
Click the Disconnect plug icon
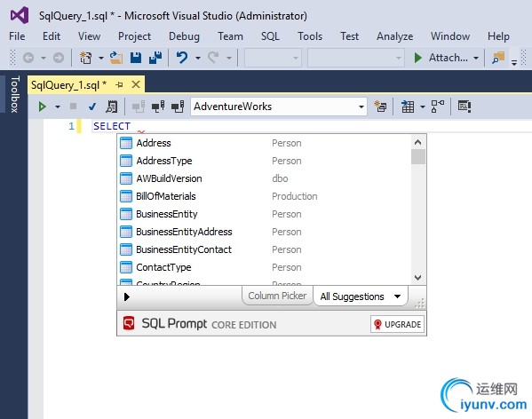click(158, 107)
